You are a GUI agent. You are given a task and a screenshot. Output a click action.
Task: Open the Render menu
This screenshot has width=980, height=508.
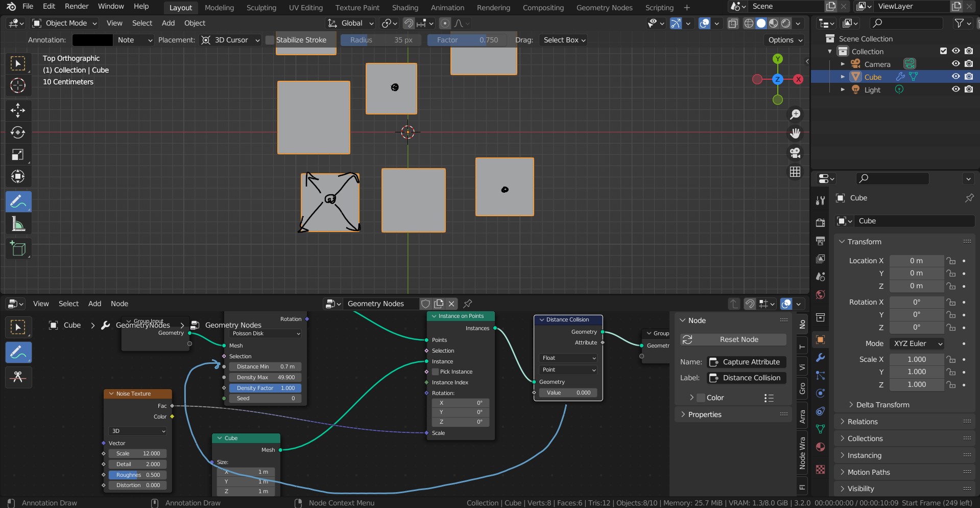(x=77, y=6)
